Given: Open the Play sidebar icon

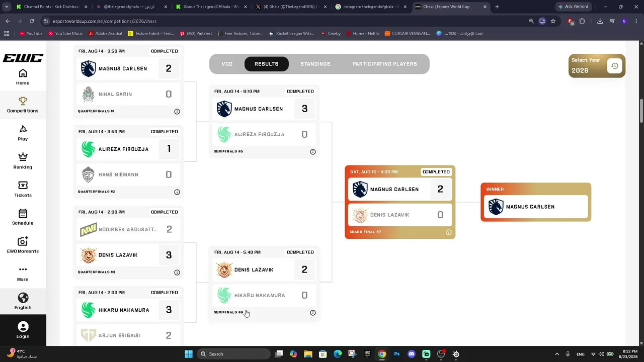Looking at the screenshot, I should pos(23,129).
